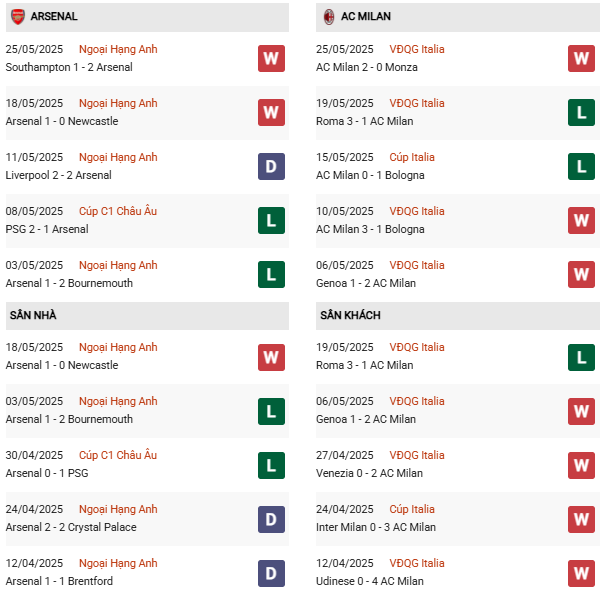Open Cúp Italia link on 15/05/2025 row
This screenshot has width=600, height=594.
point(414,157)
